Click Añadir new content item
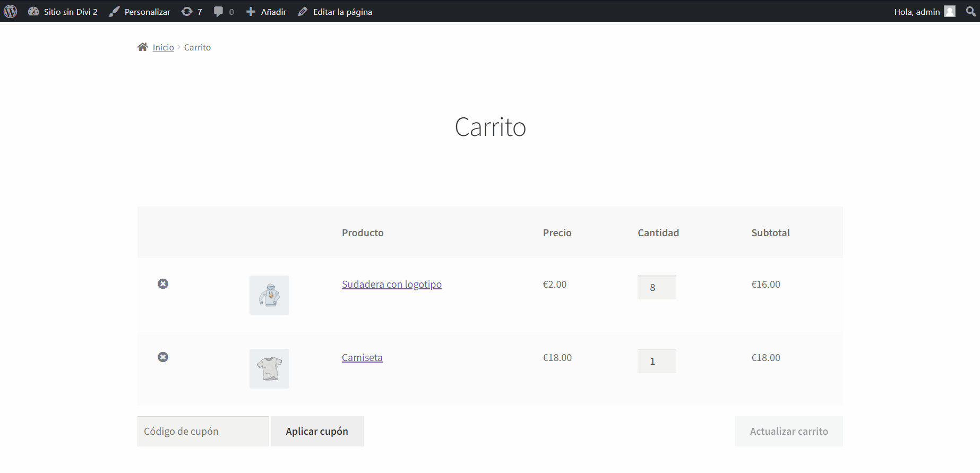The image size is (980, 473). click(x=267, y=12)
